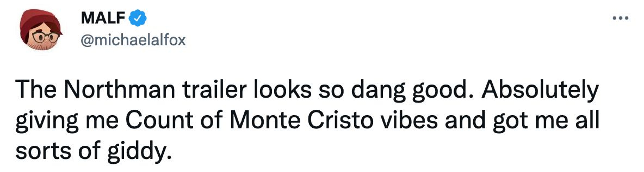Select the word "Absolutely" in the tweet
The width and height of the screenshot is (644, 172).
point(540,90)
